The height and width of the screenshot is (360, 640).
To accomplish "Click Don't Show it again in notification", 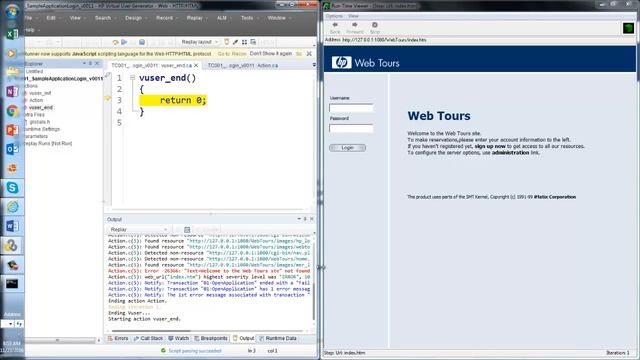I will (x=271, y=53).
